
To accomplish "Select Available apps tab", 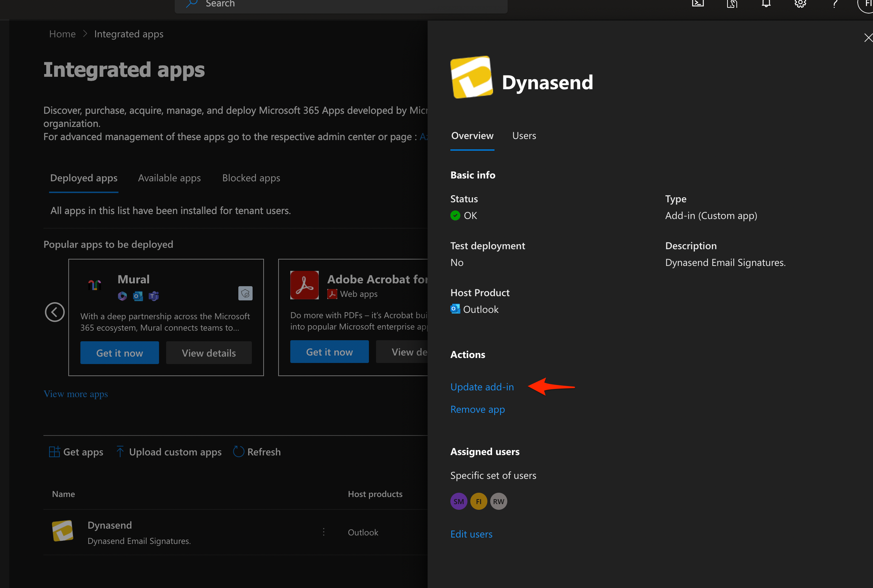I will point(169,178).
